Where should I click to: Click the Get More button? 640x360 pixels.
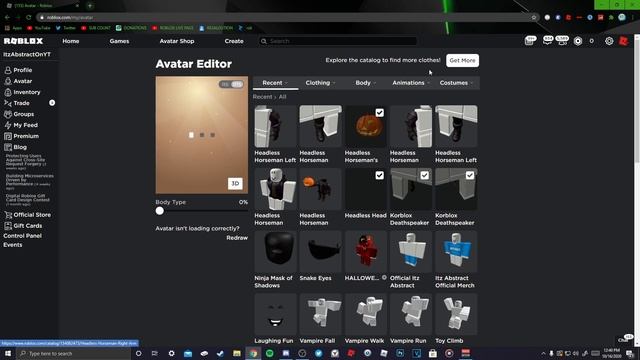(x=462, y=60)
